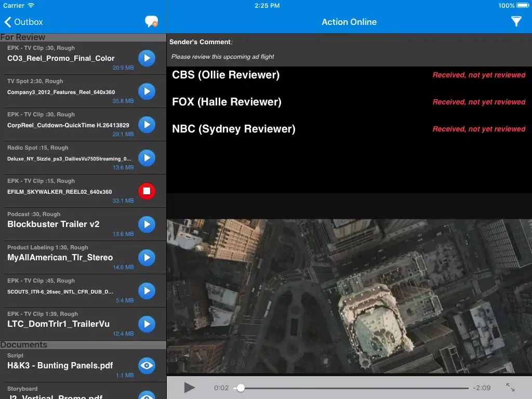Play the video in the player bar
532x399 pixels.
(189, 388)
